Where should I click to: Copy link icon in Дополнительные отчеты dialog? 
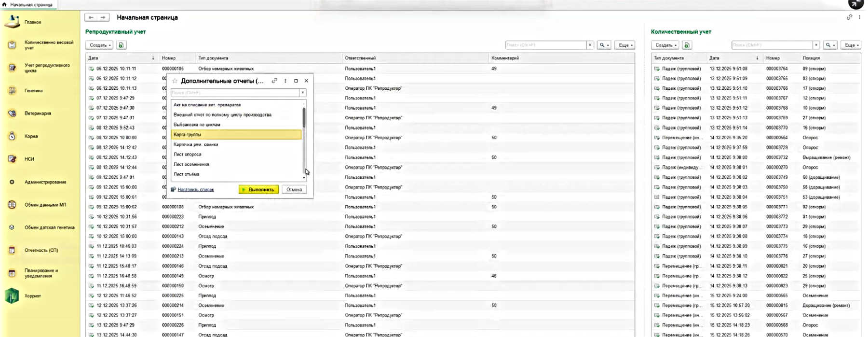pyautogui.click(x=274, y=81)
